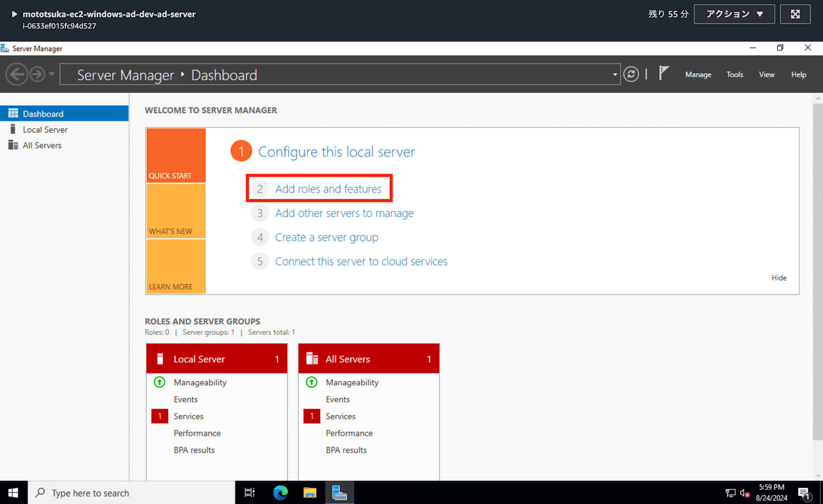Click the Dashboard icon in sidebar
Image resolution: width=823 pixels, height=504 pixels.
click(x=13, y=114)
